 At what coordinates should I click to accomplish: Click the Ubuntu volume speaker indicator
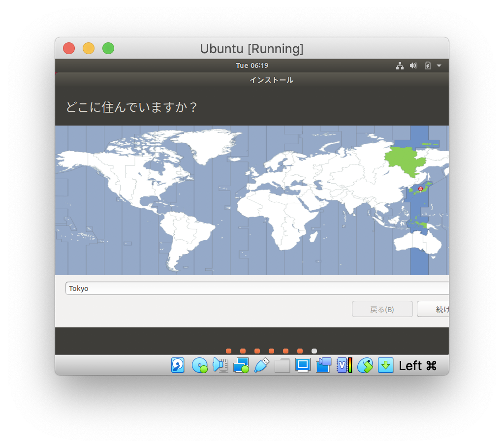tap(413, 65)
